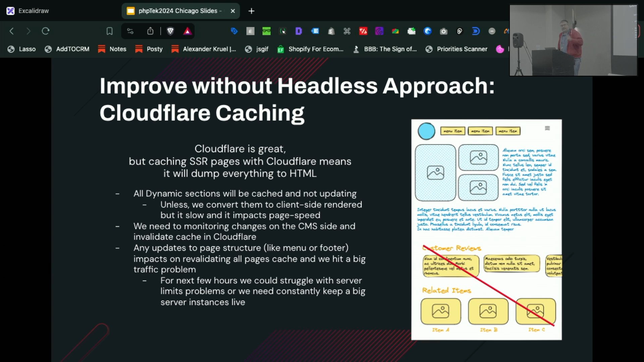Image resolution: width=644 pixels, height=362 pixels.
Task: Click 'Related Items' heading in the mockup
Action: tap(446, 290)
